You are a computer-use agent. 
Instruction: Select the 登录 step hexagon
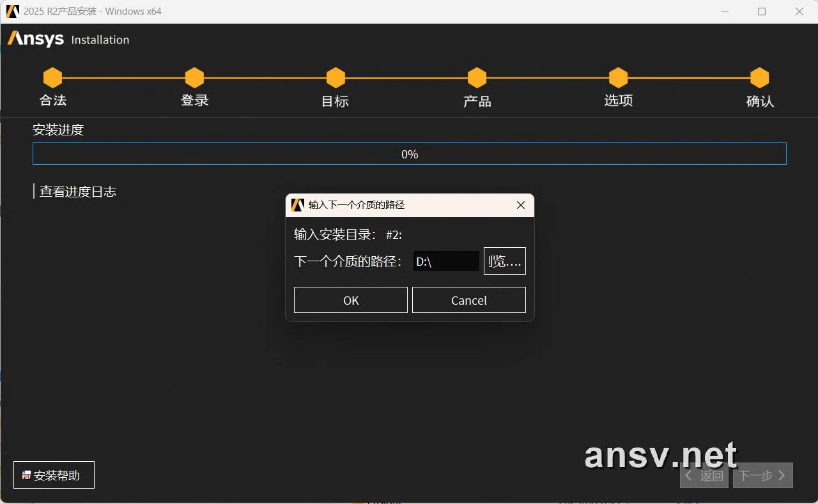pyautogui.click(x=194, y=78)
